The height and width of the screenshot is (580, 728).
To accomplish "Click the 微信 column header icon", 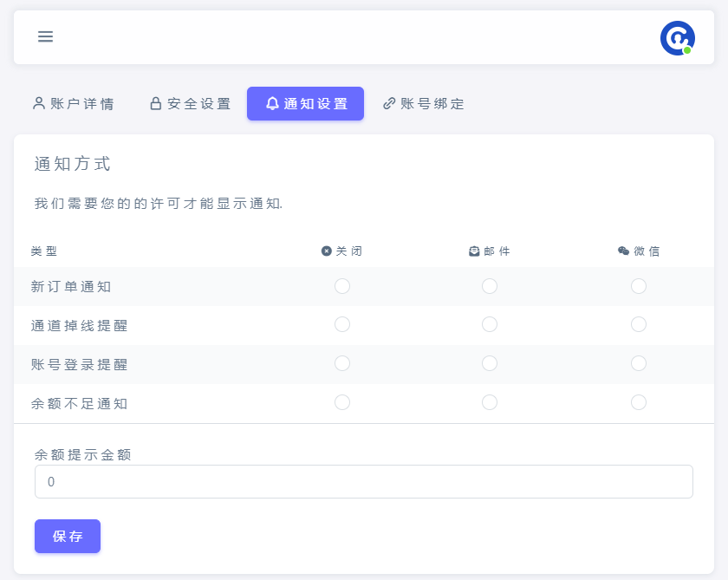I will tap(623, 251).
